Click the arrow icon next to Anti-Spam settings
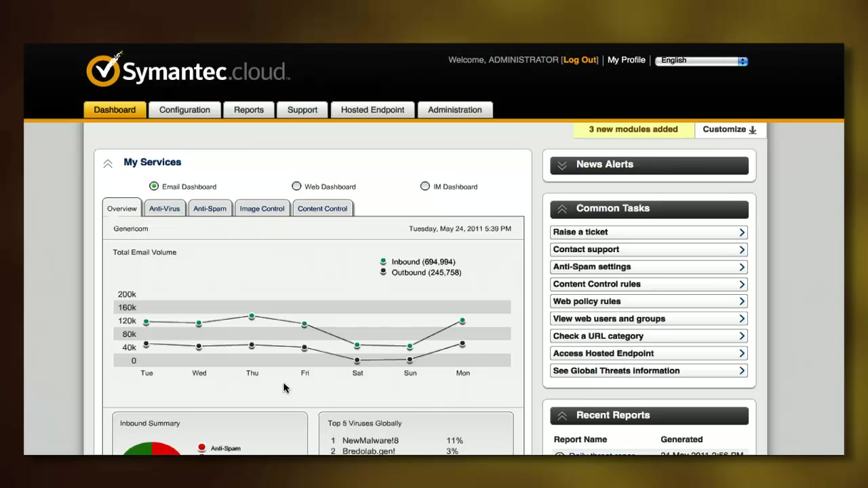The image size is (868, 488). (x=742, y=267)
